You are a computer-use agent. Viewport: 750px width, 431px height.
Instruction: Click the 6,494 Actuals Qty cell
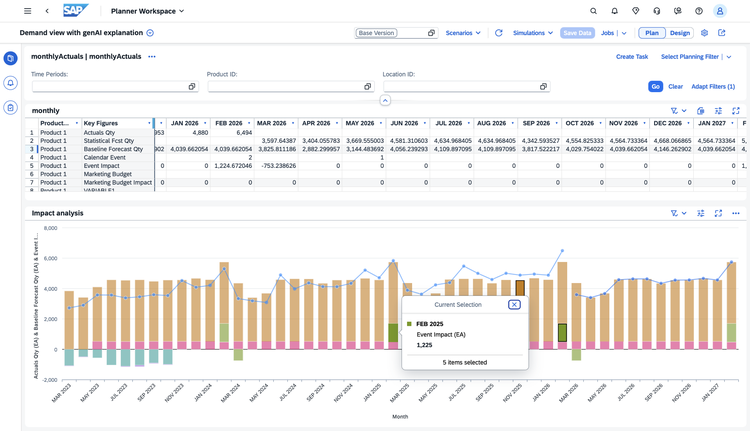232,133
